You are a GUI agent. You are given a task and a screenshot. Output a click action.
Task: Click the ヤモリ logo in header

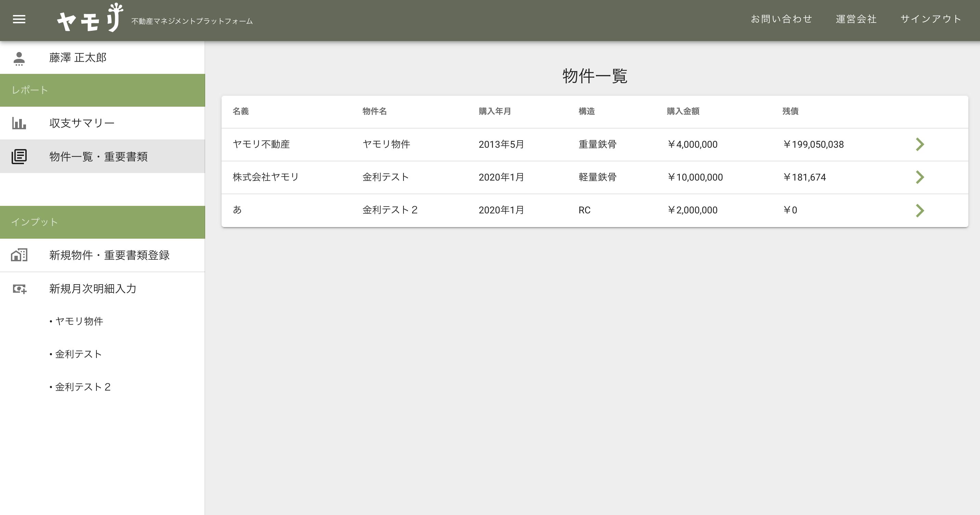(90, 17)
